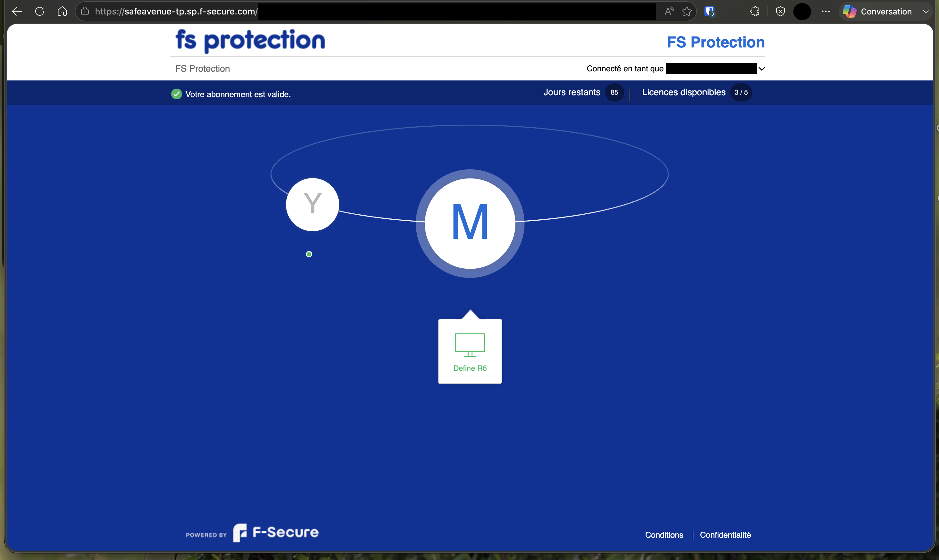Add this page to favorites
939x560 pixels.
coord(687,12)
